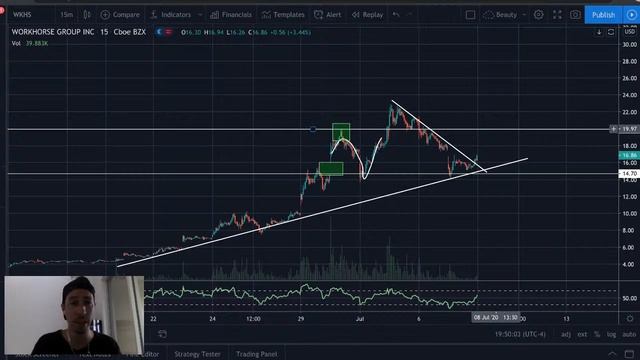640x360 pixels.
Task: Open the 15m timeframe selector
Action: pos(67,15)
